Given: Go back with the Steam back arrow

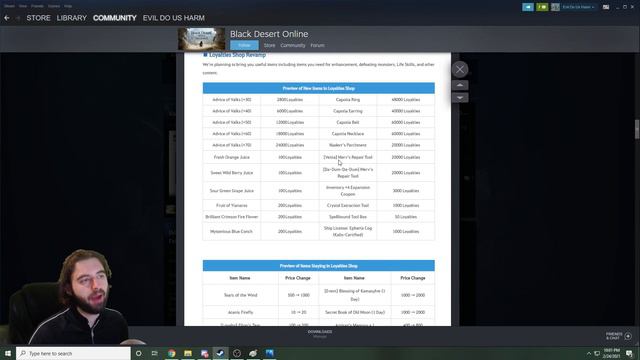Looking at the screenshot, I should [7, 18].
